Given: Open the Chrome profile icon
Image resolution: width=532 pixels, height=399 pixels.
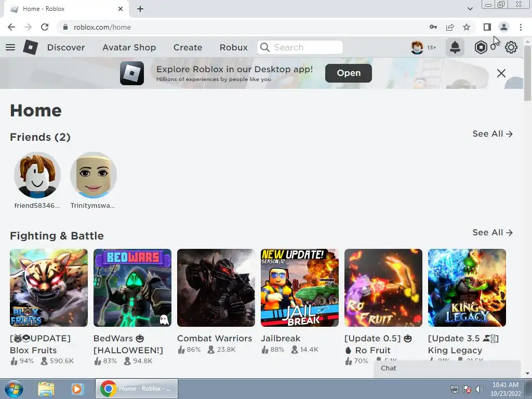Looking at the screenshot, I should [504, 27].
